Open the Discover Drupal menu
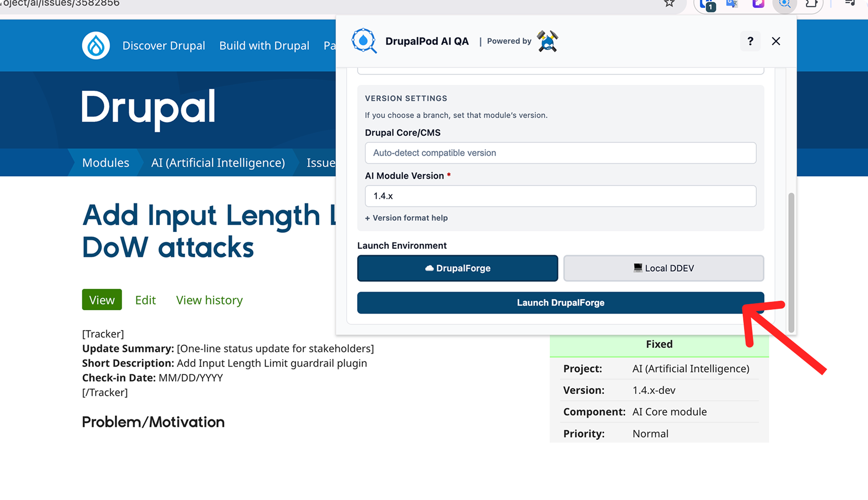 164,45
